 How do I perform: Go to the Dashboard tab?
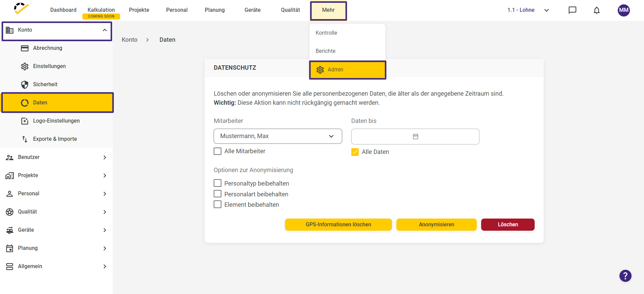click(63, 10)
